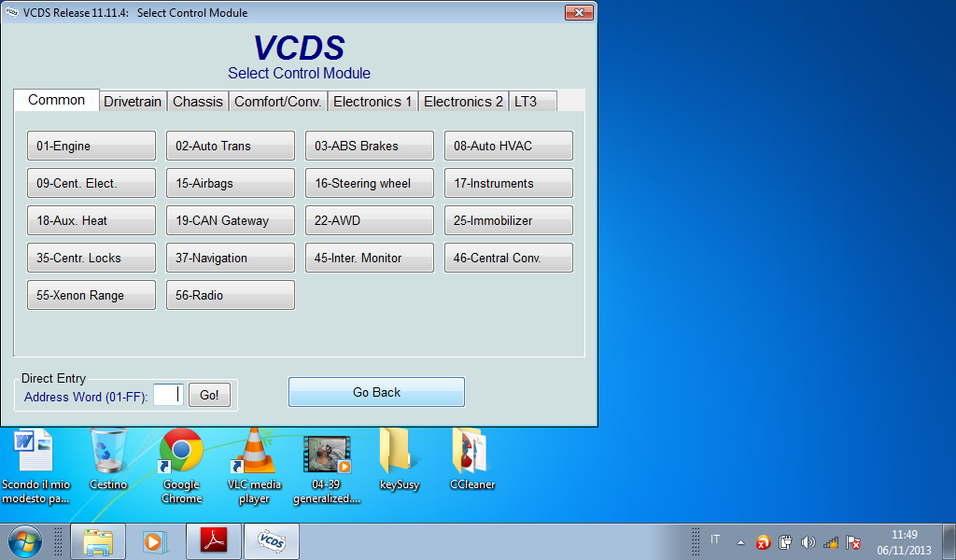This screenshot has height=560, width=956.
Task: Select the Google Chrome desktop shortcut
Action: click(182, 467)
